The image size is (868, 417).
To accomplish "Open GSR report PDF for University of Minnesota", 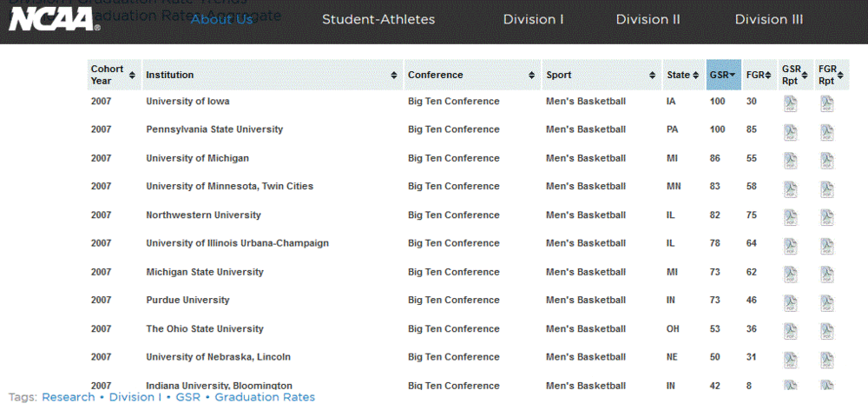I will coord(791,189).
